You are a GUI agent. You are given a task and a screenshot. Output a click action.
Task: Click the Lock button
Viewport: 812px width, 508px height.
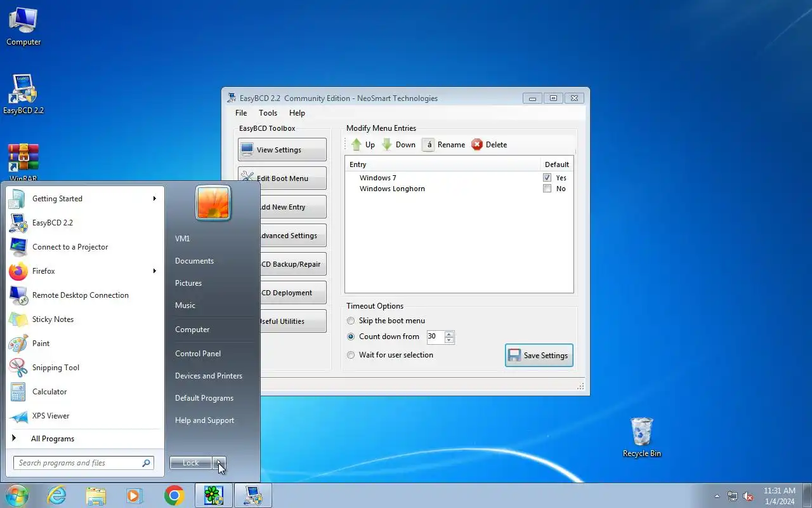[x=191, y=463]
